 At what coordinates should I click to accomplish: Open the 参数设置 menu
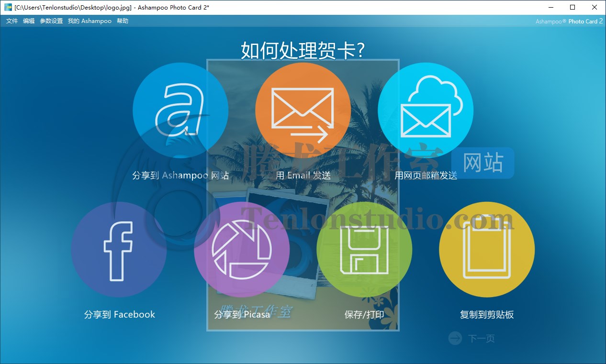(51, 21)
